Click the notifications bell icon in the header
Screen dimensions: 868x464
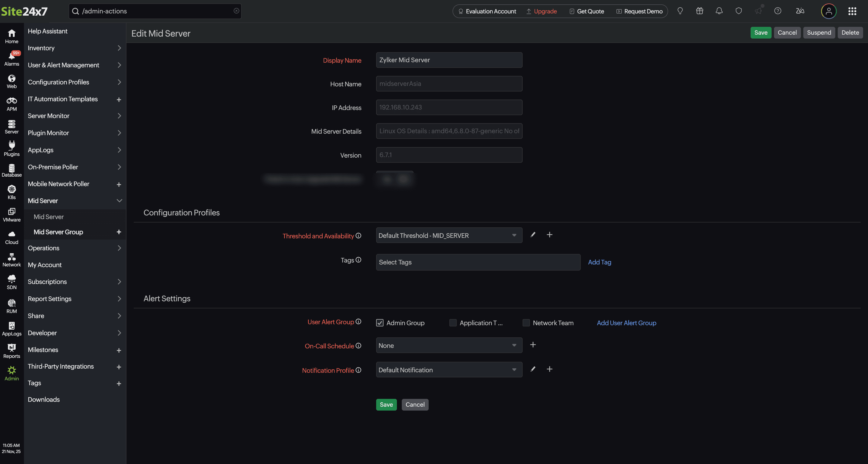(x=719, y=11)
